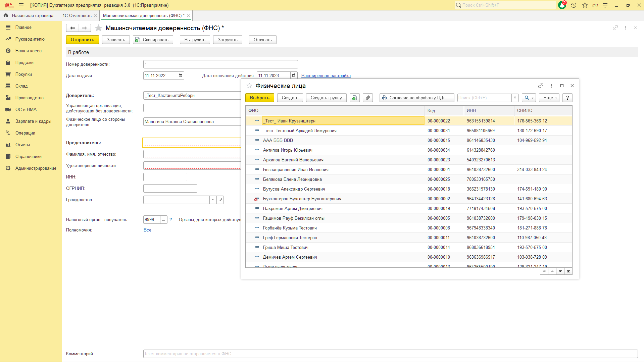This screenshot has height=362, width=644.
Task: Open the Главное section
Action: coord(23,27)
